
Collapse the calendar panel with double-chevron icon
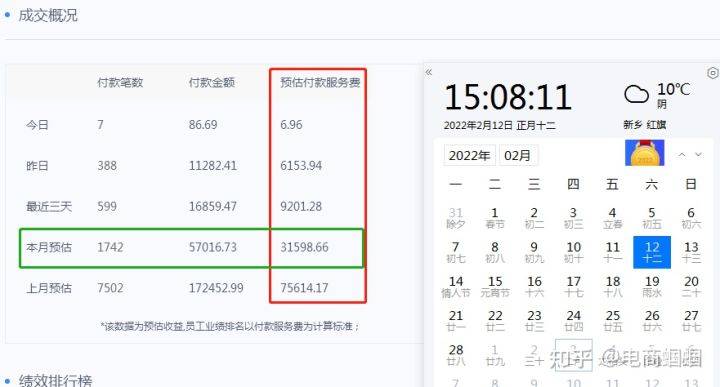point(429,73)
